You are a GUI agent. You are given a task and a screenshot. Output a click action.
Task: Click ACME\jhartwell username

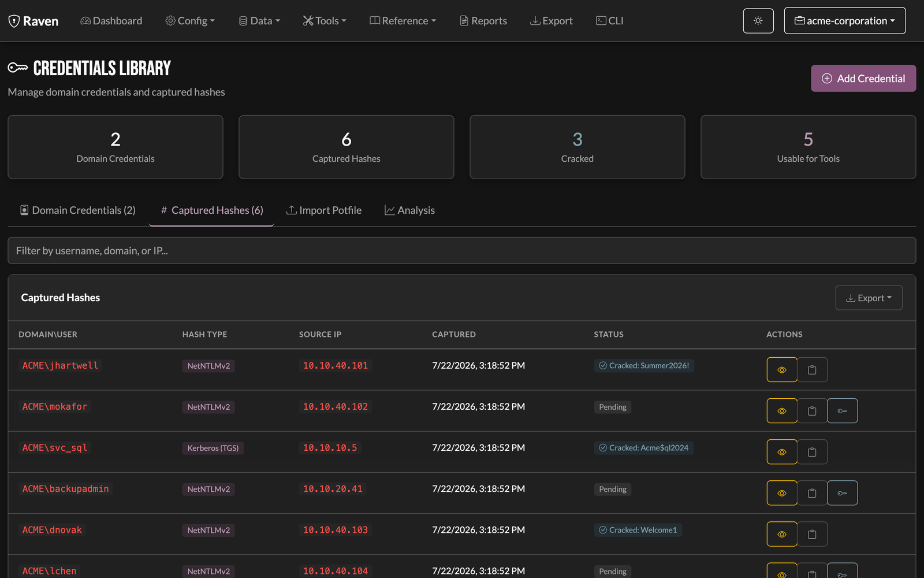tap(60, 366)
